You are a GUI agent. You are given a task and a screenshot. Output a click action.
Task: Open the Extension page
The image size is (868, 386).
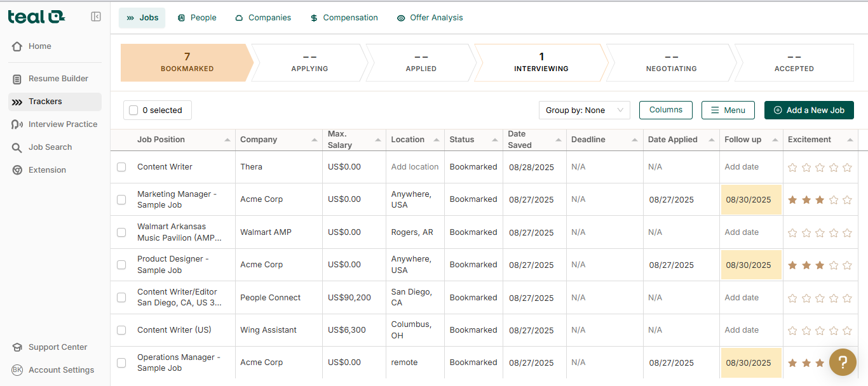(48, 170)
